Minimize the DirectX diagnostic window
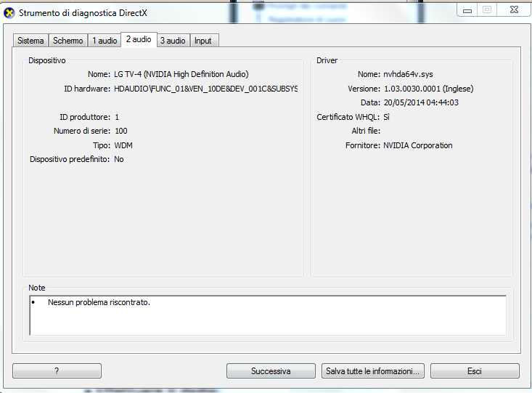The image size is (532, 393). [x=467, y=10]
